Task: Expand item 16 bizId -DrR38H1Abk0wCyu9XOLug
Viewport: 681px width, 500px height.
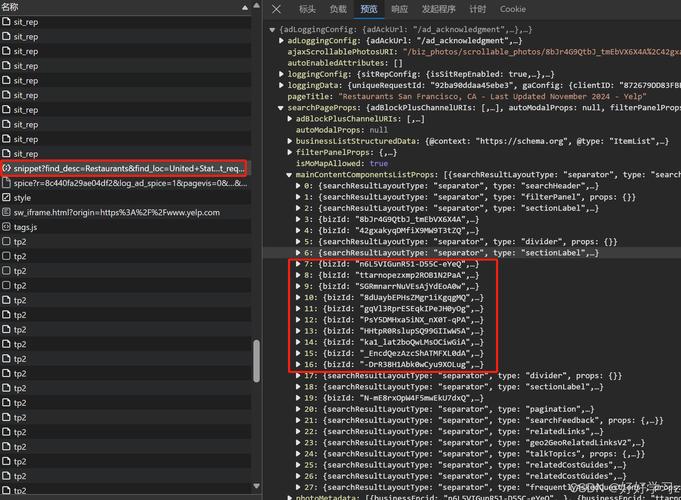Action: click(298, 364)
